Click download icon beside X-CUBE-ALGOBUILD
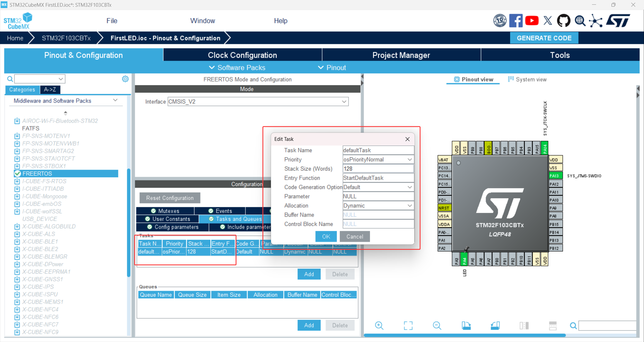The width and height of the screenshot is (644, 342). pos(17,226)
